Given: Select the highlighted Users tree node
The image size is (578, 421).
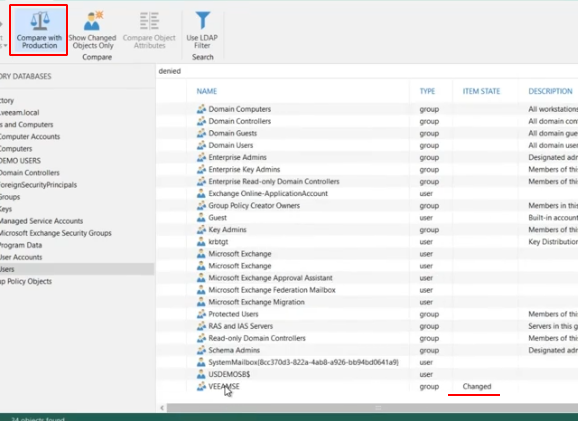Looking at the screenshot, I should (x=77, y=269).
